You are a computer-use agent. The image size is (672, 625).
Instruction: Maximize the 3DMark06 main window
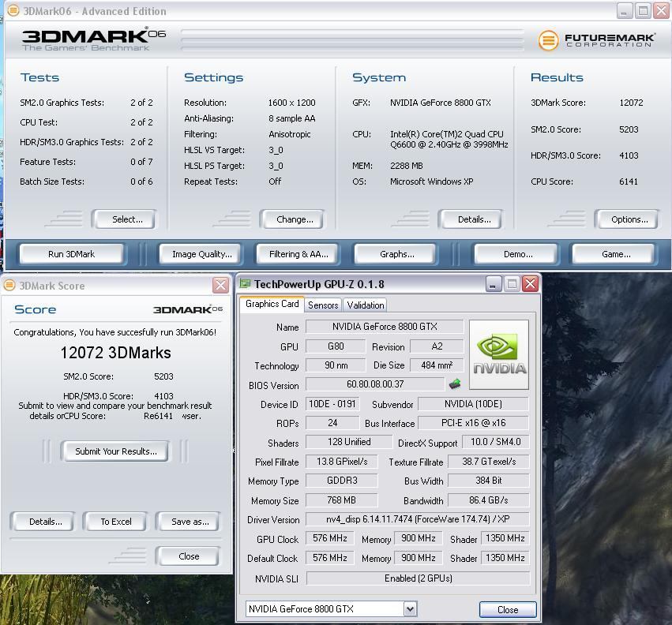pos(643,11)
